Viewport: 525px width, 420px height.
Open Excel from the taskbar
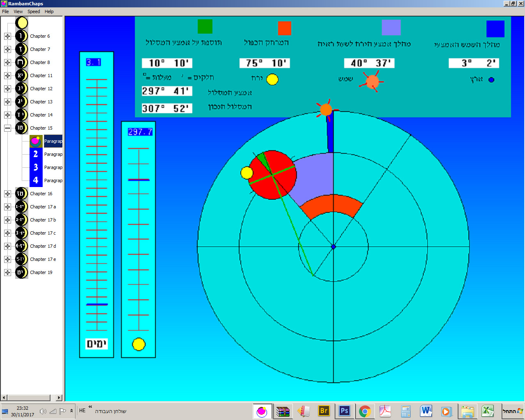[488, 411]
